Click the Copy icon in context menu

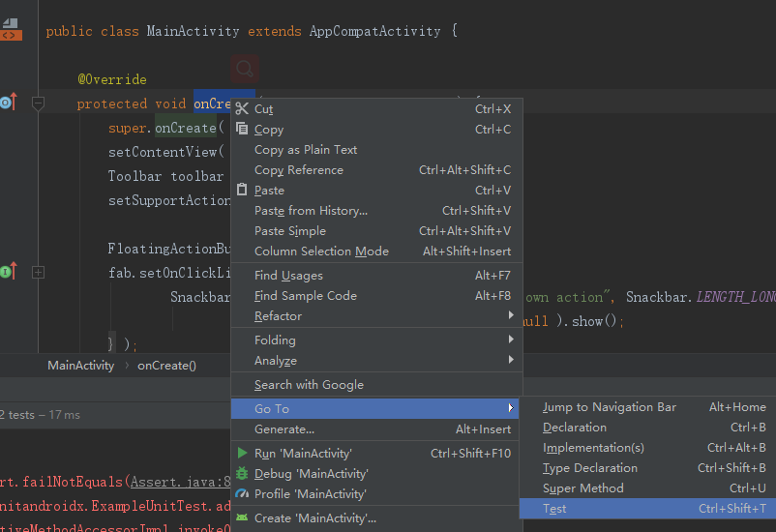tap(243, 130)
